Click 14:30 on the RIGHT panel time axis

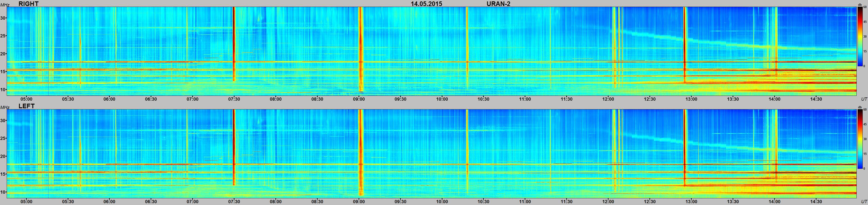(x=816, y=99)
